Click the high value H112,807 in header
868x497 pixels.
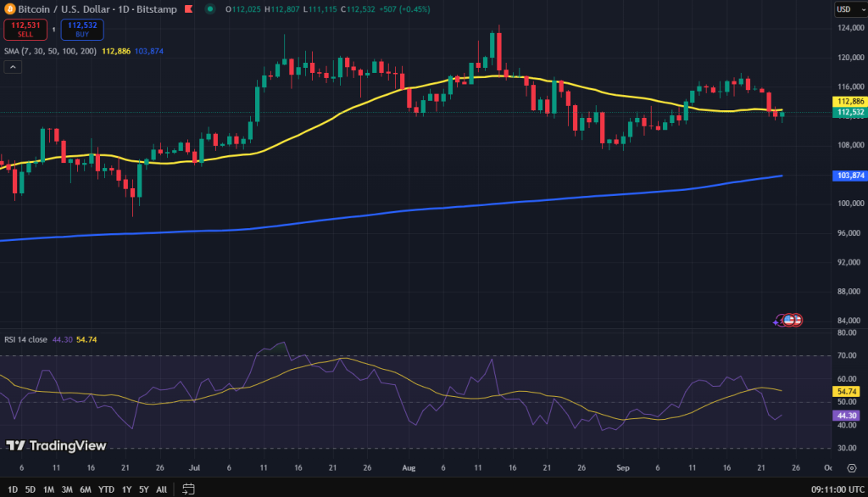(x=282, y=8)
